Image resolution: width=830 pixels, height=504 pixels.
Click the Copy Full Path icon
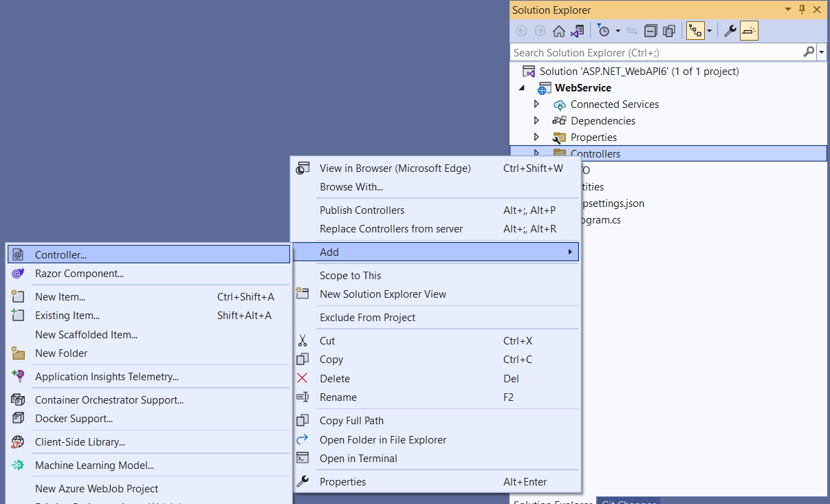point(303,420)
